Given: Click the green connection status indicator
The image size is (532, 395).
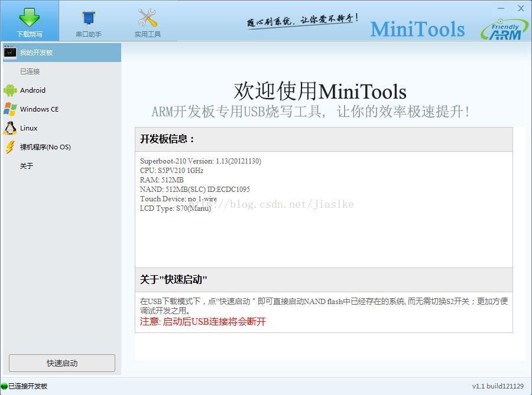Looking at the screenshot, I should [4, 386].
